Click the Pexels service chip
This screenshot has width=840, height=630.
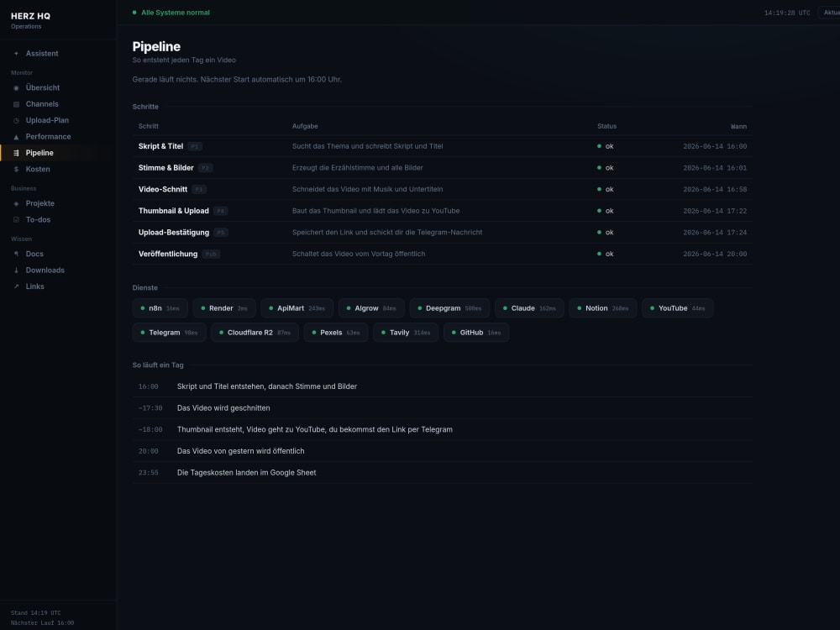(x=336, y=333)
